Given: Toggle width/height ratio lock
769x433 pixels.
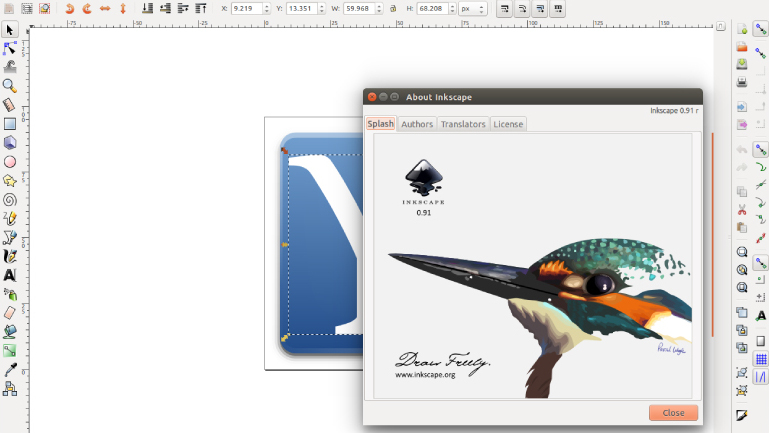Looking at the screenshot, I should coord(393,8).
